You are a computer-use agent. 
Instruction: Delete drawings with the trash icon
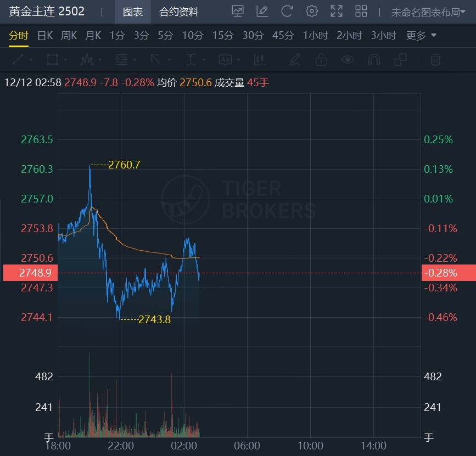(435, 59)
